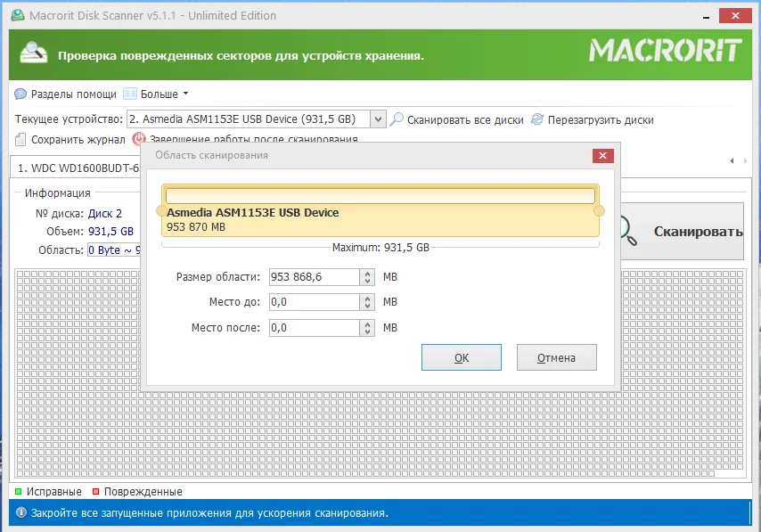Click the Maximum: 931,5 GB label
761x532 pixels.
tap(380, 248)
